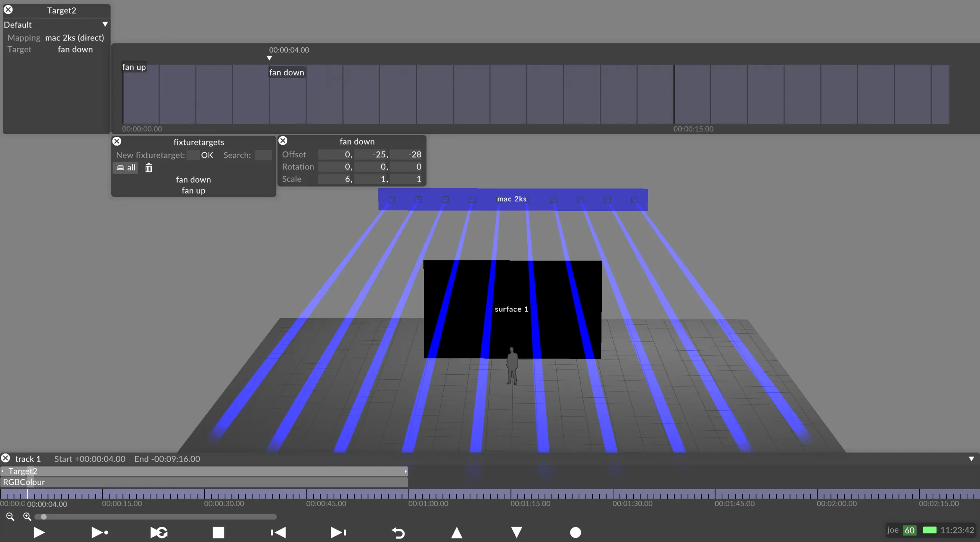Toggle the 'all' selection button in fixturetargets
This screenshot has height=542, width=980.
click(x=125, y=168)
